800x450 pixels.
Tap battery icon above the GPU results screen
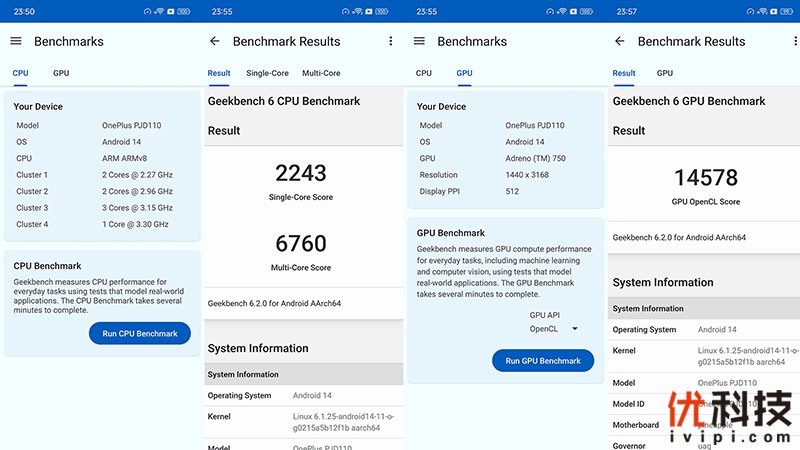coord(786,11)
